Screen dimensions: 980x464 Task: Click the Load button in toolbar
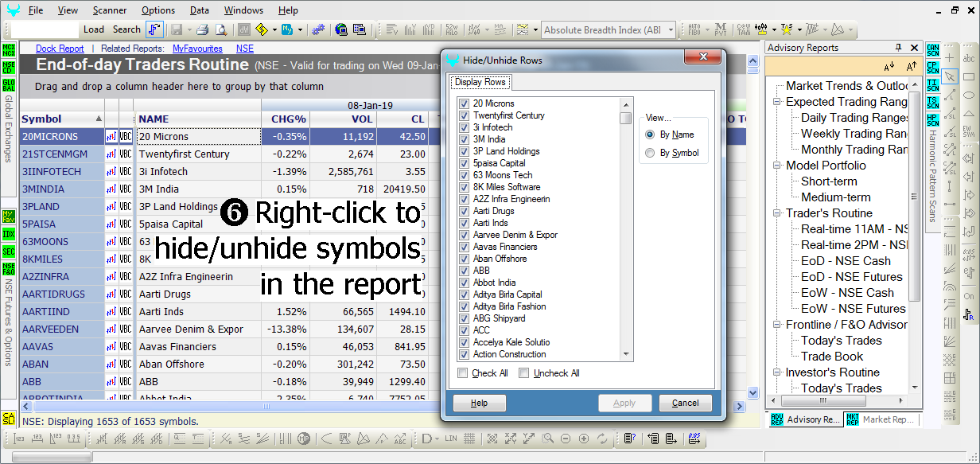click(94, 29)
